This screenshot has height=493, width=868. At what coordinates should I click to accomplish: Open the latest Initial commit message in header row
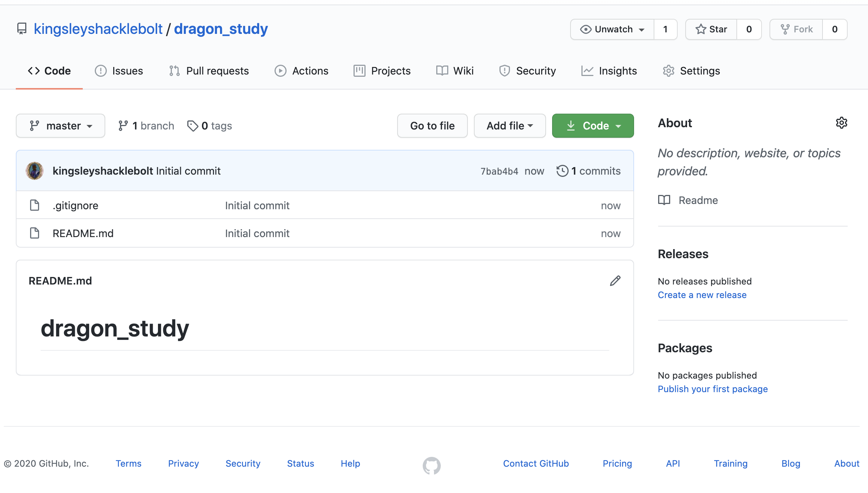click(x=188, y=171)
